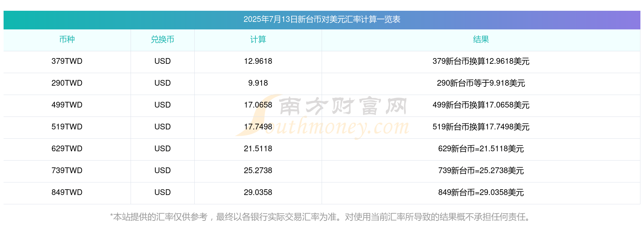This screenshot has width=644, height=233.
Task: Select the value 25.2738
Action: (x=258, y=171)
